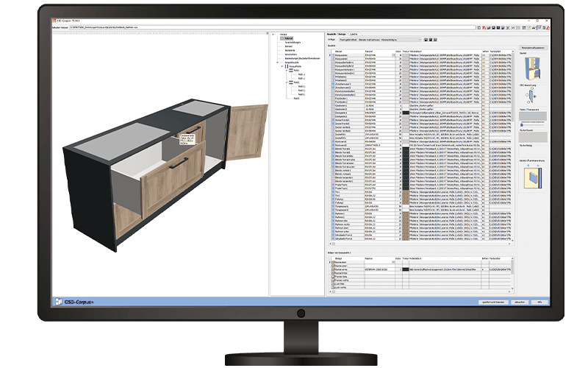
Task: Select the Deckplatte1 row in the Bauteile table
Action: tap(421, 113)
